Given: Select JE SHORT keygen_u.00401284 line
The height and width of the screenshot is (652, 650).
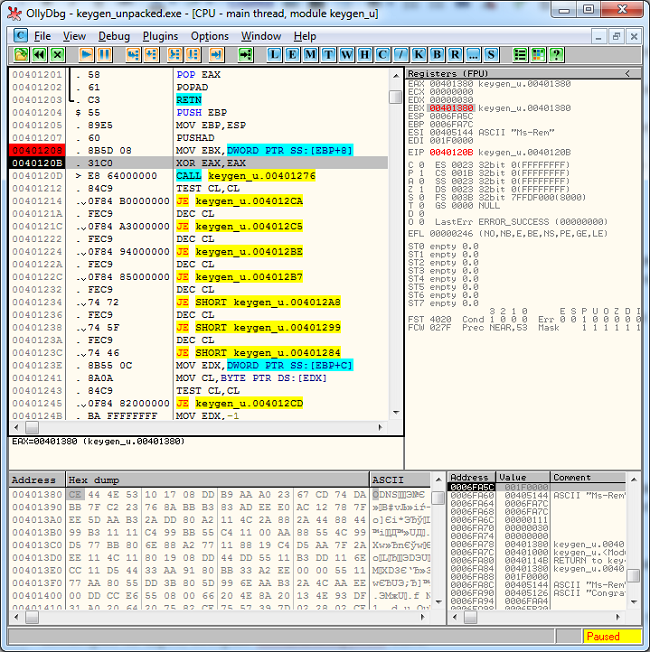Looking at the screenshot, I should 258,353.
